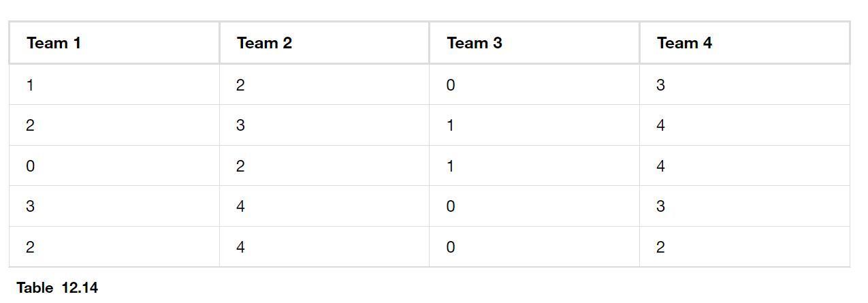The height and width of the screenshot is (303, 868).
Task: Click the Team 1 fourth row value 3
Action: point(30,206)
